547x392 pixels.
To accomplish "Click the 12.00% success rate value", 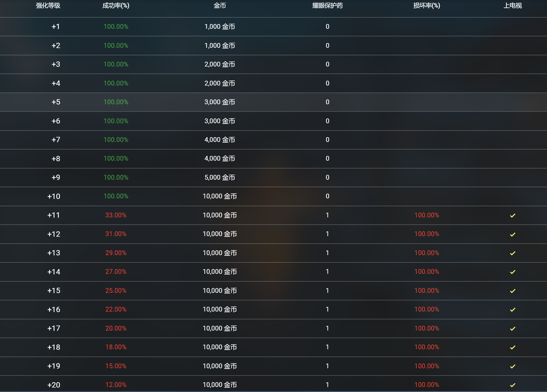I will click(x=116, y=385).
